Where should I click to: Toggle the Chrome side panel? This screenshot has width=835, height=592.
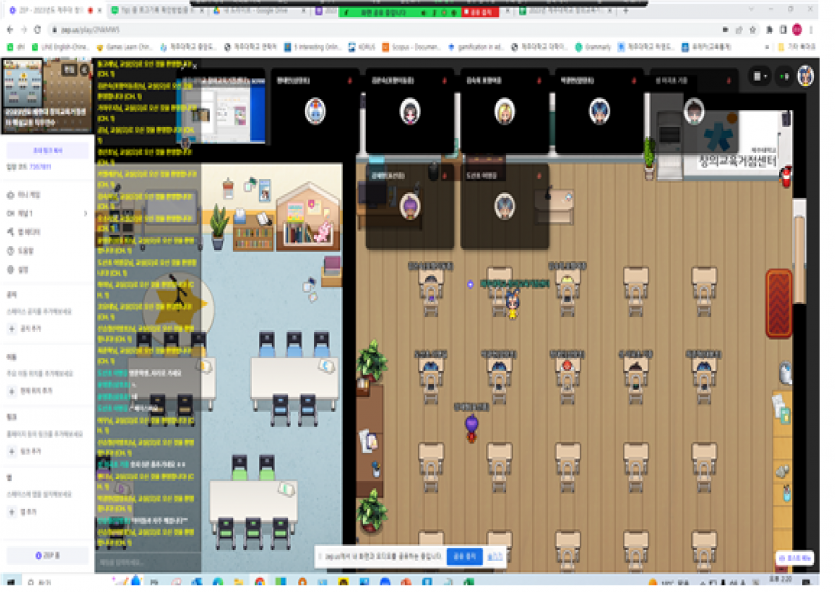click(x=783, y=30)
